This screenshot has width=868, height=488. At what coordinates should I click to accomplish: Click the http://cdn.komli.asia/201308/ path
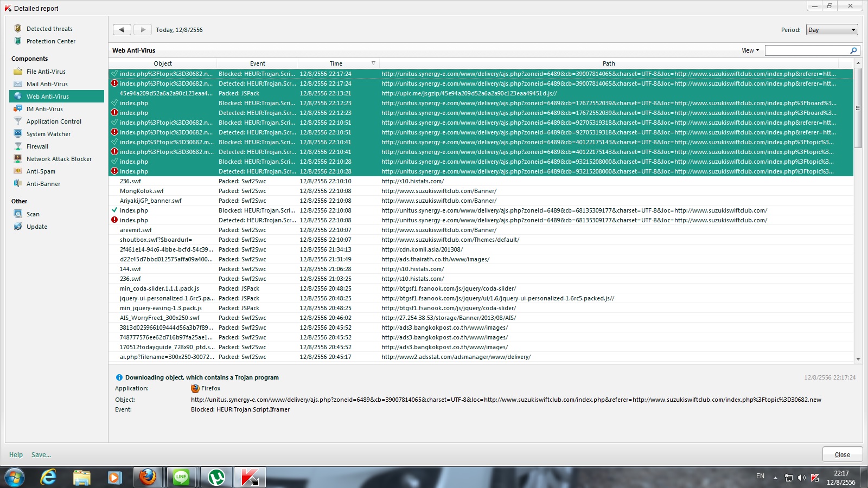(422, 249)
